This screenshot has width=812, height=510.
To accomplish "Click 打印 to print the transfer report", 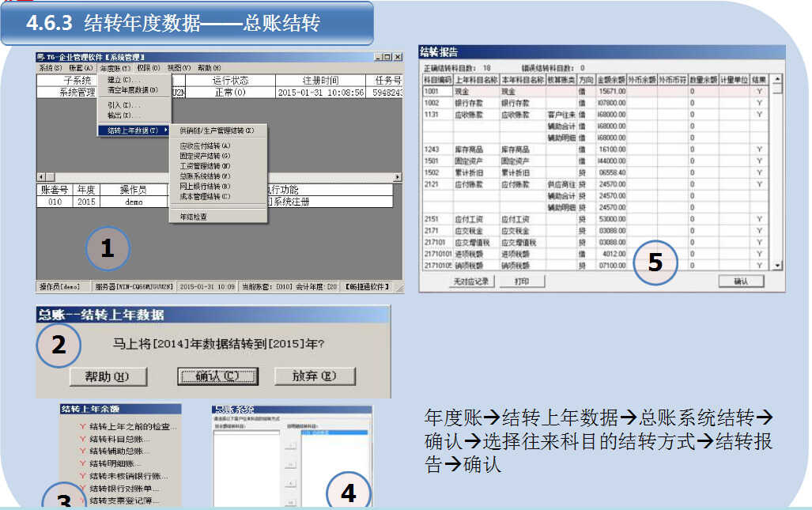I will (523, 281).
